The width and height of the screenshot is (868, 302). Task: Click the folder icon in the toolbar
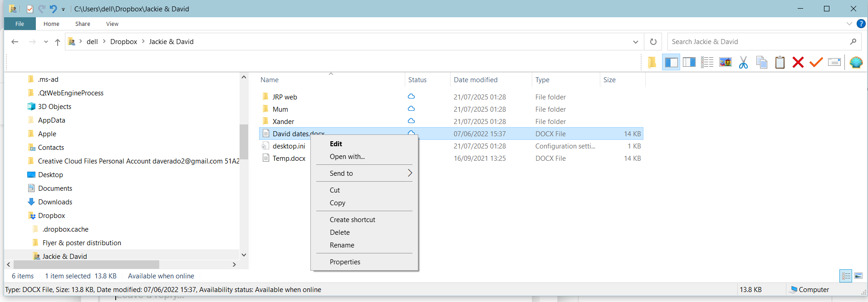pyautogui.click(x=652, y=62)
